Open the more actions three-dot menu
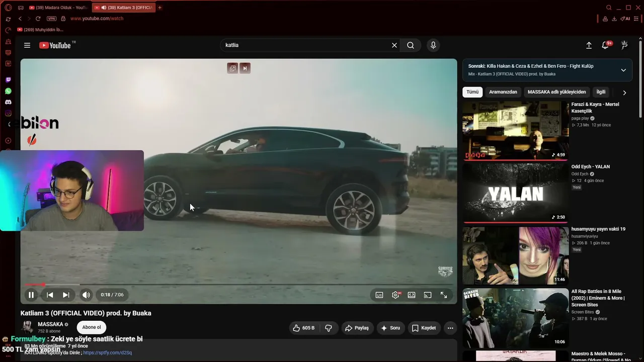 pos(450,328)
